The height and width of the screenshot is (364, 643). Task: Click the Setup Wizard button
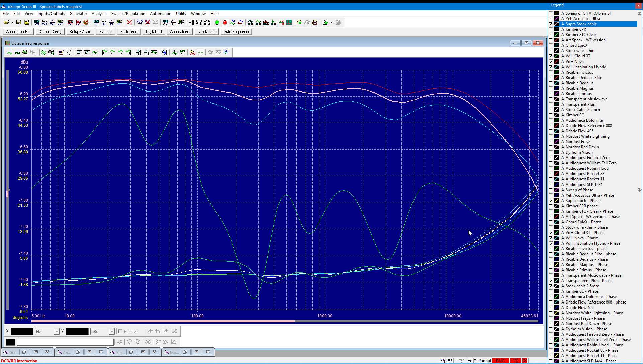tap(80, 32)
